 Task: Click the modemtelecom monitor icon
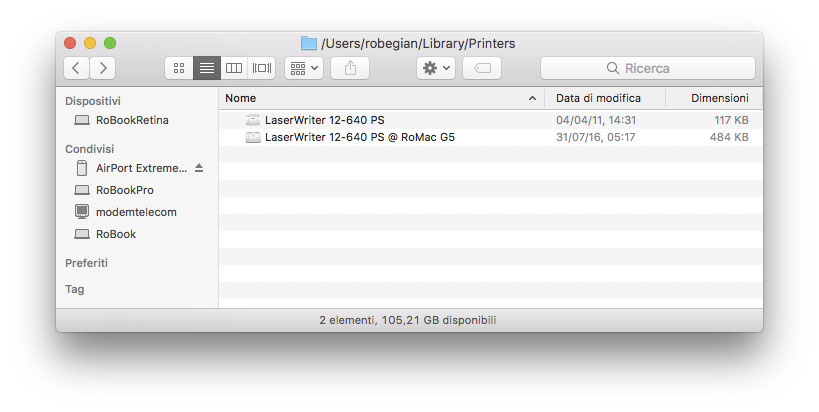(82, 211)
